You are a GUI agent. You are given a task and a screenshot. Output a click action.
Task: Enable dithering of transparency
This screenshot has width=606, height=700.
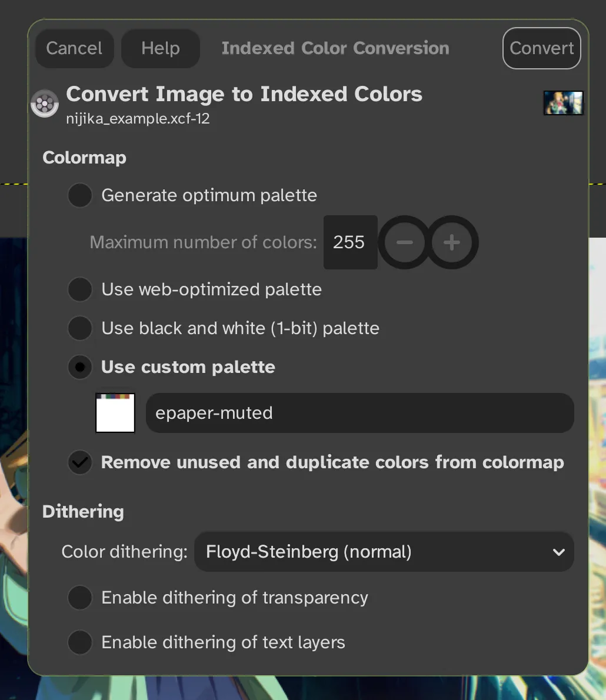click(x=80, y=598)
